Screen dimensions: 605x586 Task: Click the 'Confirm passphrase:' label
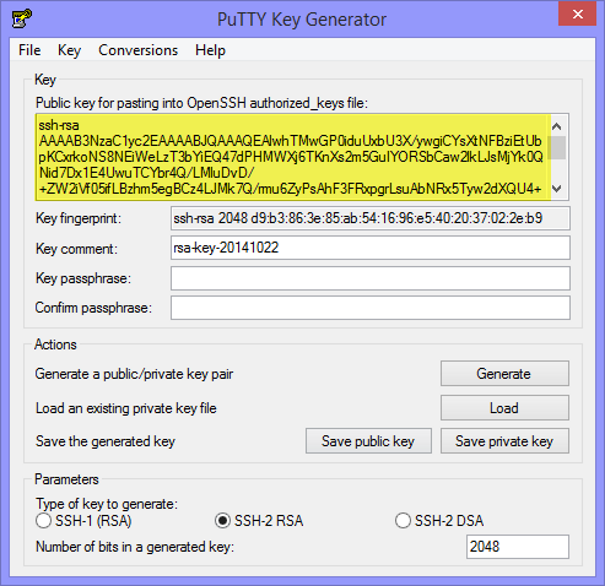(x=93, y=308)
